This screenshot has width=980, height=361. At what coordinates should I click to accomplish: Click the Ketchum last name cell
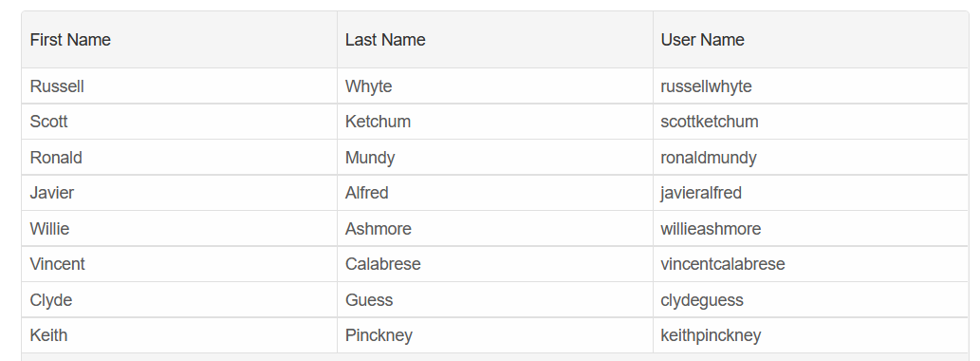pos(495,122)
